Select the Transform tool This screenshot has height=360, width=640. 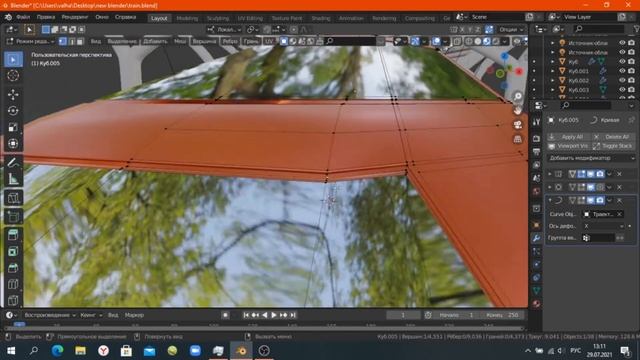pyautogui.click(x=13, y=144)
